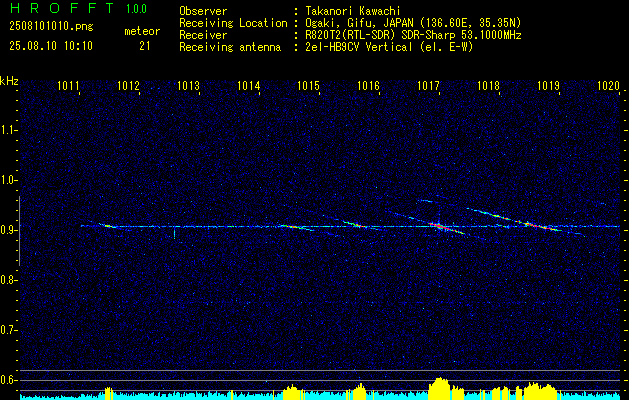Image resolution: width=629 pixels, height=400 pixels.
Task: Click the 'Receiving Location' label
Action: pyautogui.click(x=233, y=23)
